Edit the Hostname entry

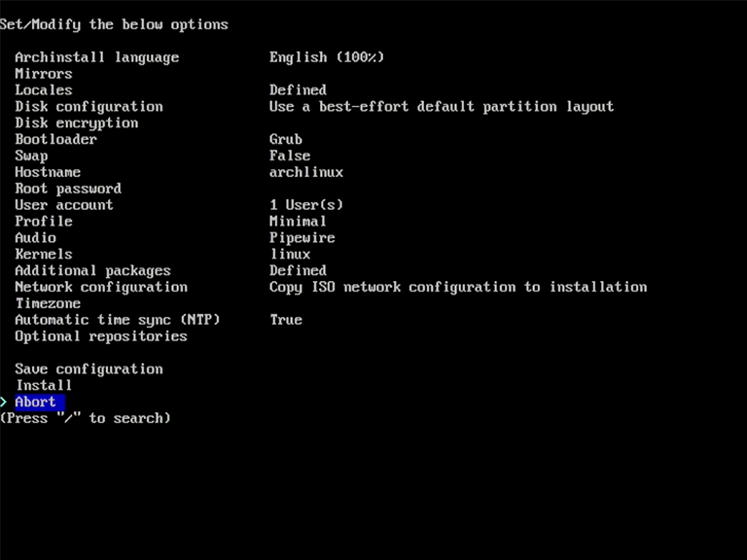[48, 172]
